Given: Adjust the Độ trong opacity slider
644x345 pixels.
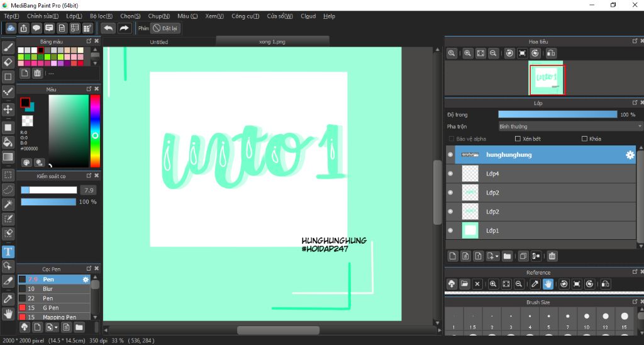Looking at the screenshot, I should point(557,115).
